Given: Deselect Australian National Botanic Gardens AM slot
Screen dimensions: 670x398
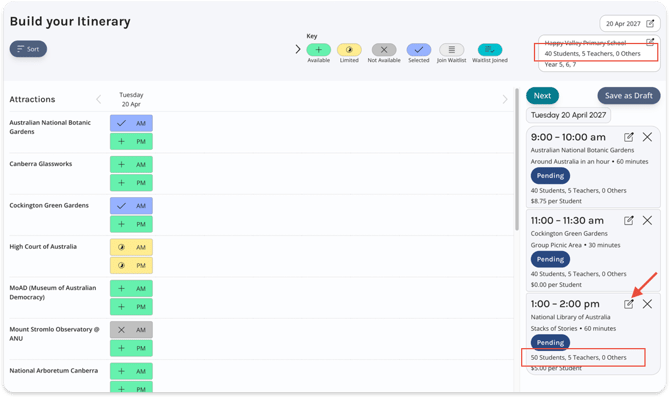Looking at the screenshot, I should (x=131, y=123).
